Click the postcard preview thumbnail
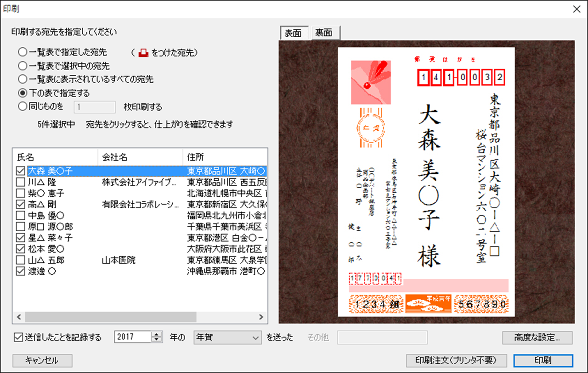The image size is (588, 373). pos(426,182)
